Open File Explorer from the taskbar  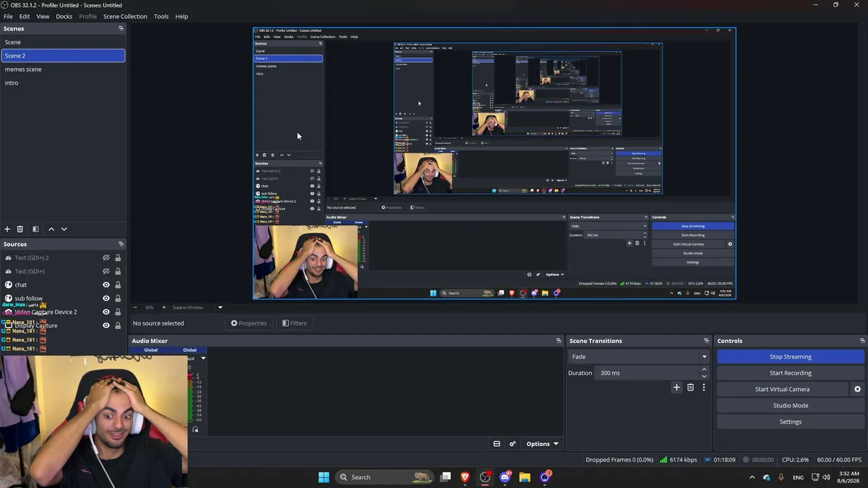[525, 477]
